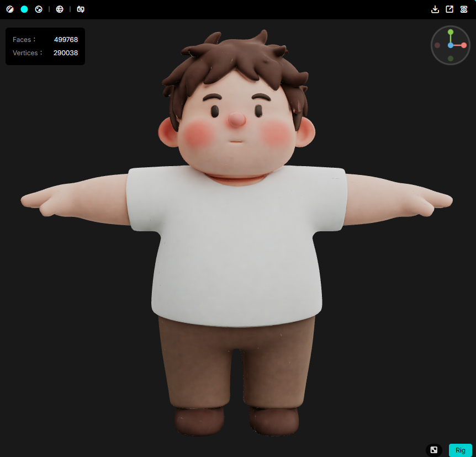Click the blue Z-axis center dot on gizmo
The height and width of the screenshot is (457, 476).
coord(451,45)
